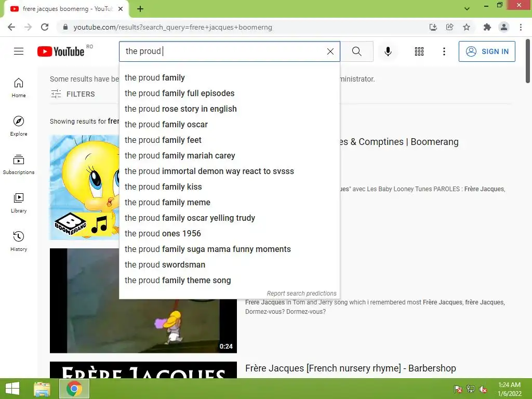Click the magnifying glass search button
The image size is (532, 399).
(x=356, y=51)
